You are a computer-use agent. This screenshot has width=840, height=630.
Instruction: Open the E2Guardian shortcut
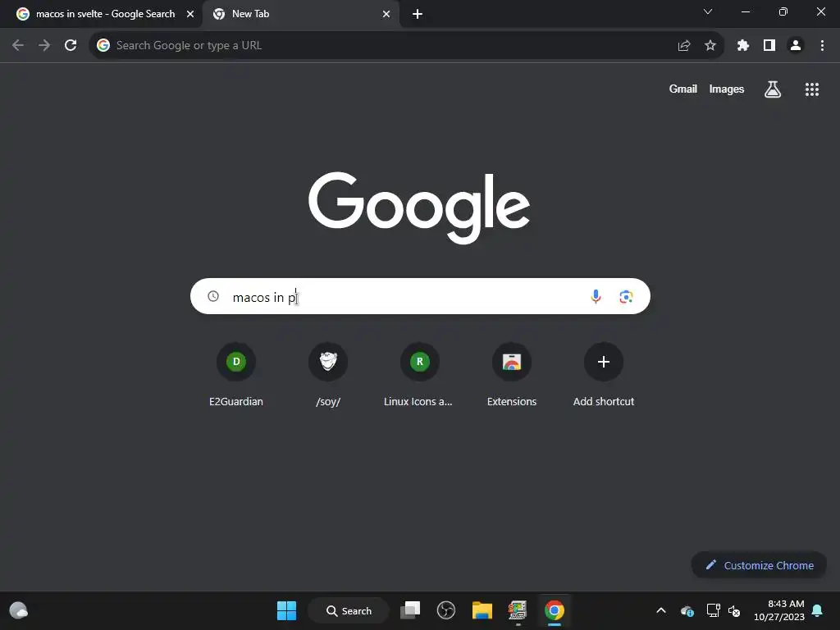click(235, 374)
